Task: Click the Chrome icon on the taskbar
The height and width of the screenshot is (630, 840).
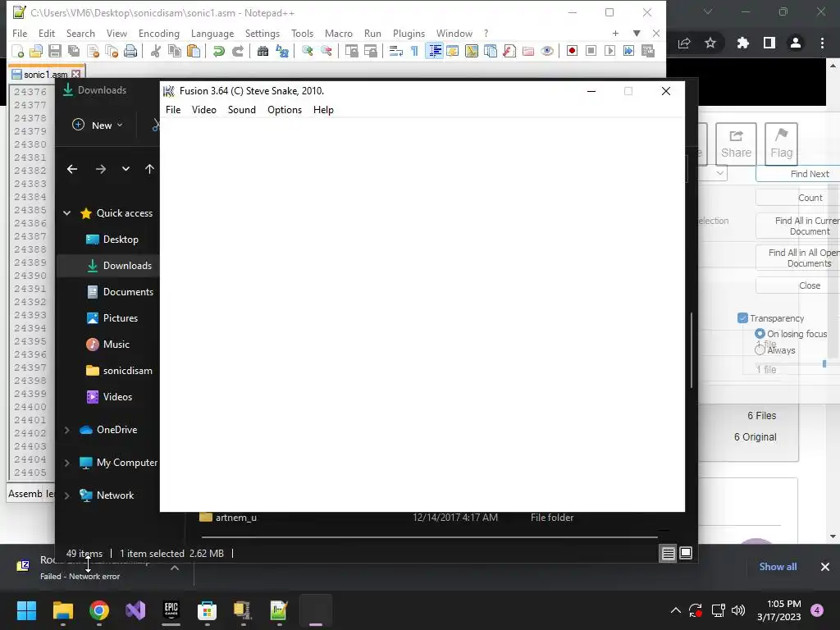Action: click(x=99, y=610)
